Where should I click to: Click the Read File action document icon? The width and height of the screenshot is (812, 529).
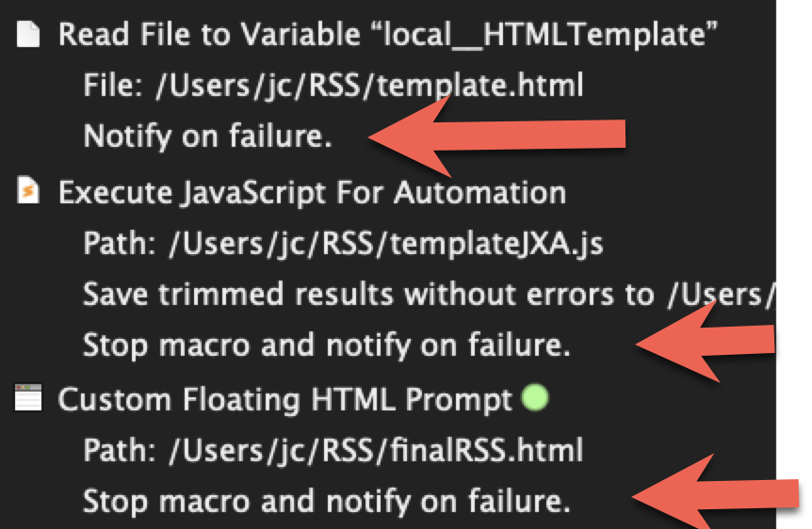28,36
